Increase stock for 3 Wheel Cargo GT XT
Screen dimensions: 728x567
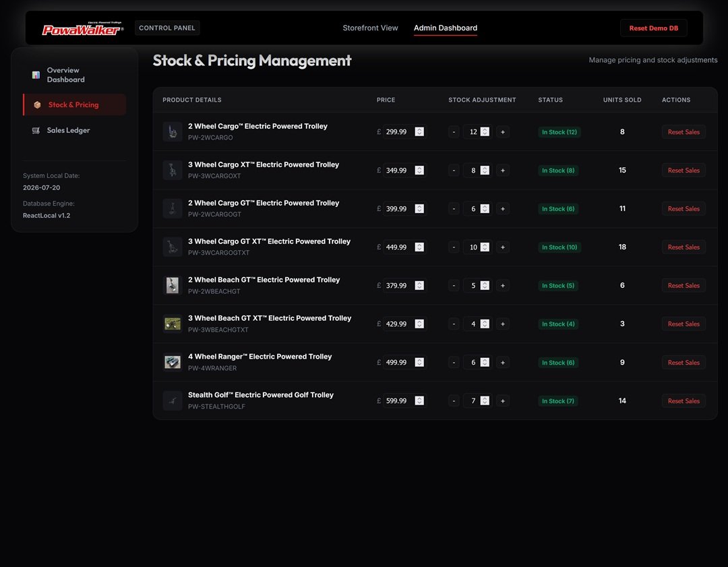pos(502,247)
